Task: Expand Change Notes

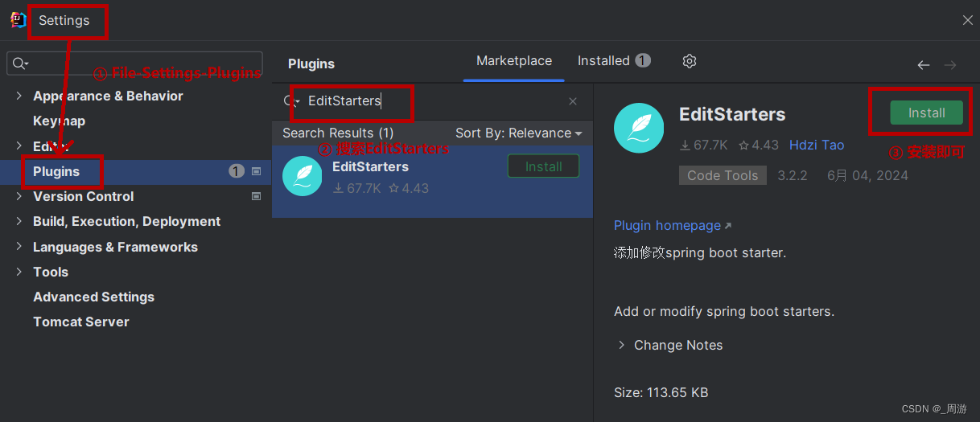Action: pyautogui.click(x=621, y=345)
